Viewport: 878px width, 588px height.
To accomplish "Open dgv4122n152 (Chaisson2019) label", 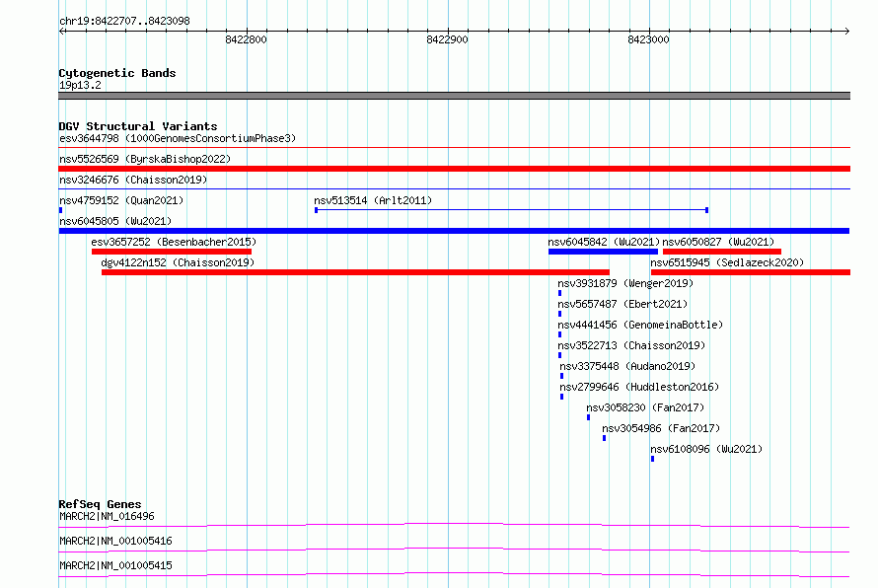I will coord(178,262).
